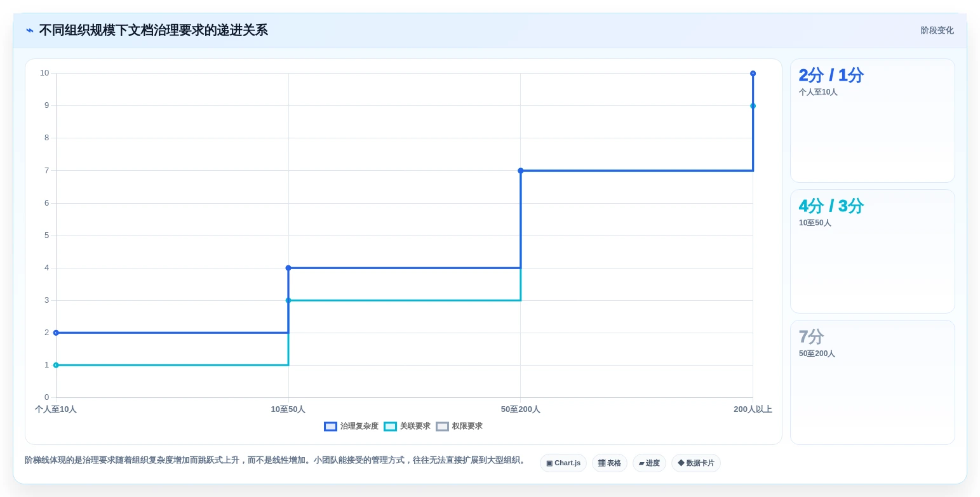Image resolution: width=980 pixels, height=497 pixels.
Task: Click the x-axis label 10至50人
Action: (288, 409)
